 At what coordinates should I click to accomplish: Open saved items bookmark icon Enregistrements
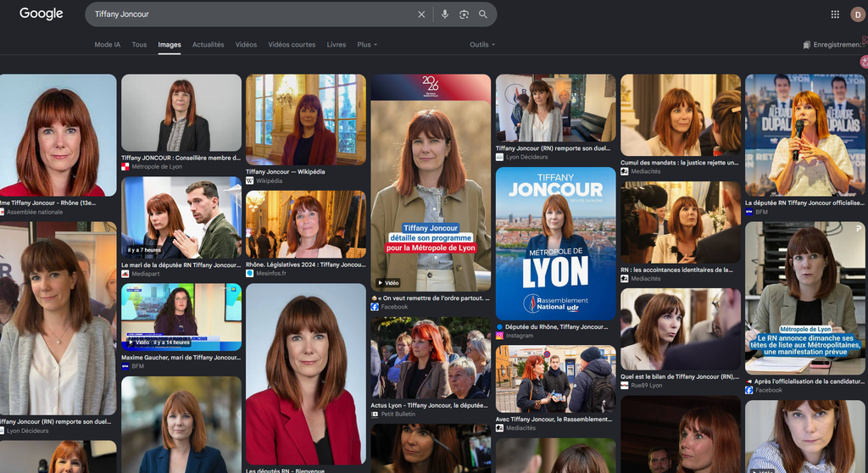coord(832,45)
